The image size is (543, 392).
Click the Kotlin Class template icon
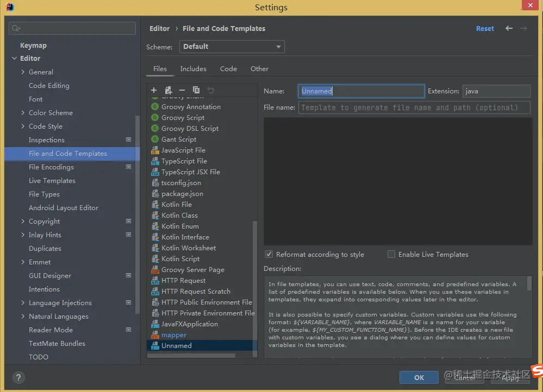155,215
